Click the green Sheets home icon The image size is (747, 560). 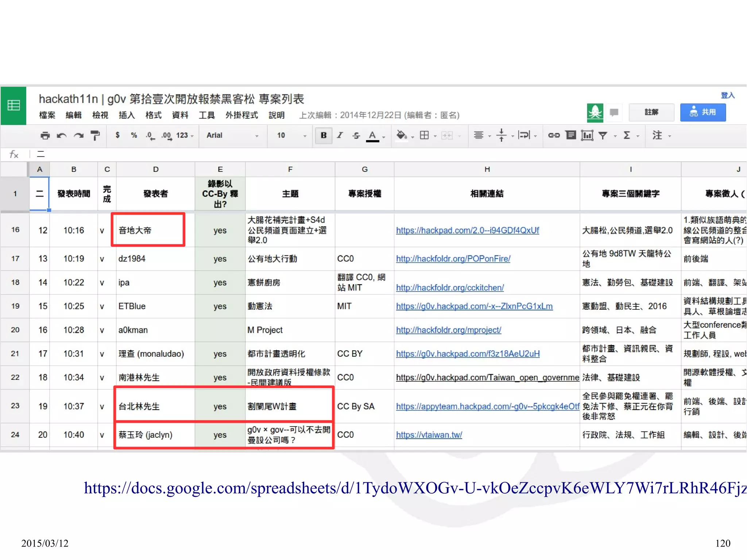[13, 106]
